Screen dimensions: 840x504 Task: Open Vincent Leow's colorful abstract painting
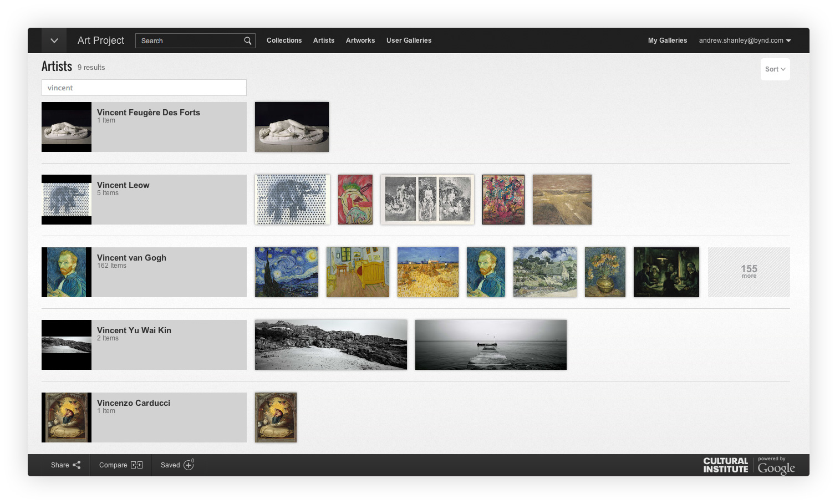[503, 200]
